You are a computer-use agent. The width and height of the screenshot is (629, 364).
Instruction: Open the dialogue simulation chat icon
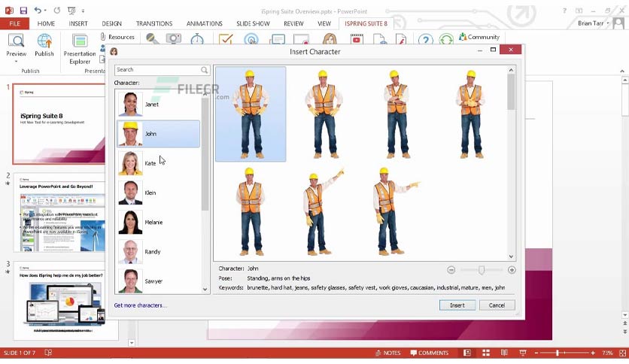[x=277, y=39]
